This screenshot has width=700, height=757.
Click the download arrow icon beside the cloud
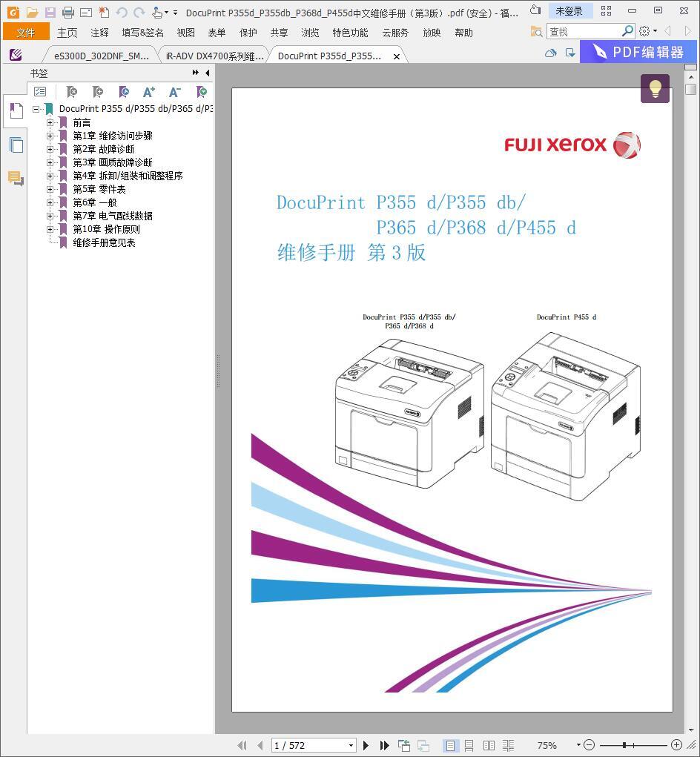click(x=570, y=53)
